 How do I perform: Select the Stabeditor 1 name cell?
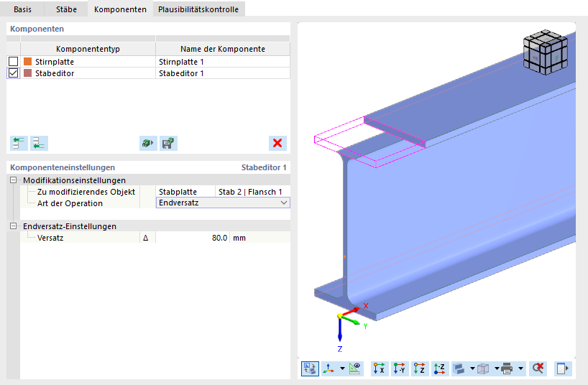223,73
